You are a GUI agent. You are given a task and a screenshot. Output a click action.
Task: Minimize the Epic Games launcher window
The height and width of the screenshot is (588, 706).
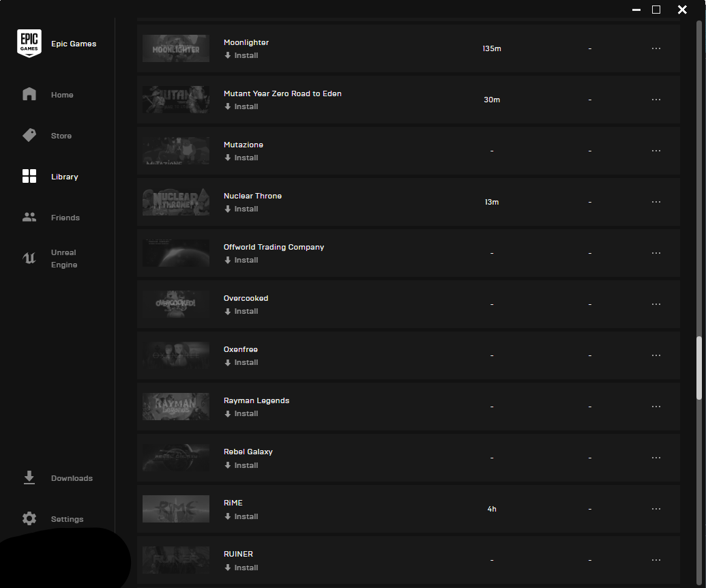tap(636, 10)
